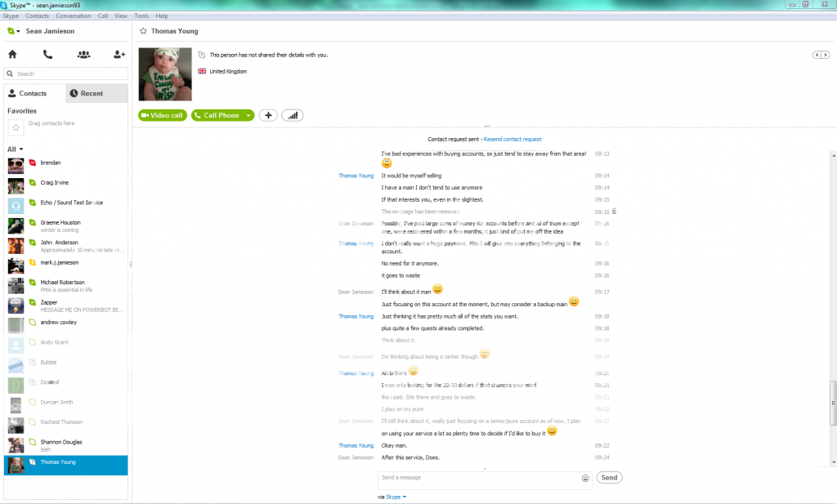Click the plus button beside Call Phone
The image size is (837, 504).
coord(268,115)
